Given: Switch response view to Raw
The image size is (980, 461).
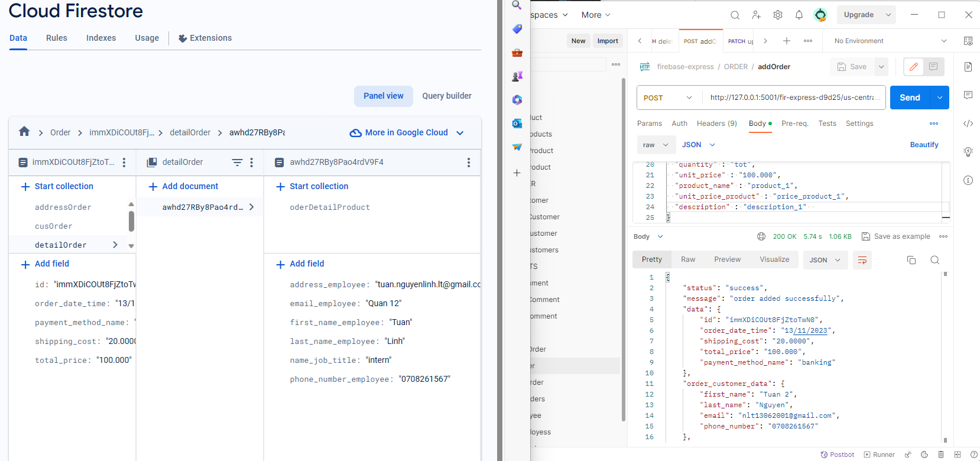Looking at the screenshot, I should click(x=688, y=259).
